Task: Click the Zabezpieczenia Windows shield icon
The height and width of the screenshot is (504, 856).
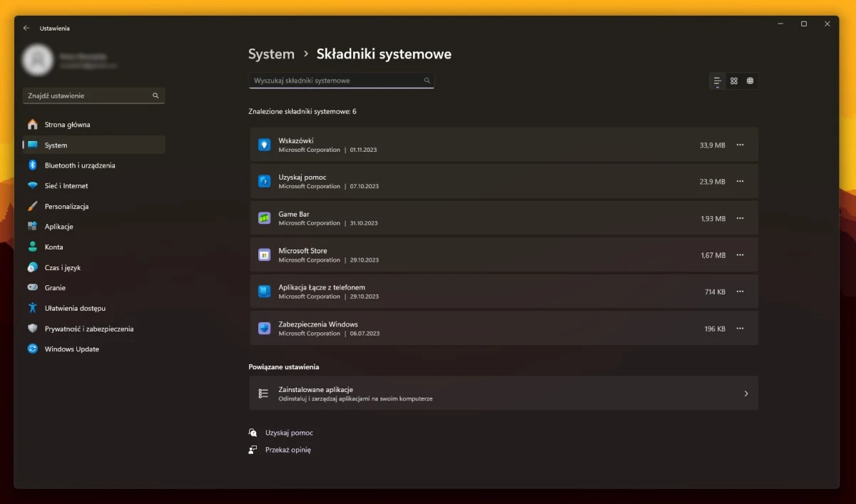Action: [x=264, y=329]
